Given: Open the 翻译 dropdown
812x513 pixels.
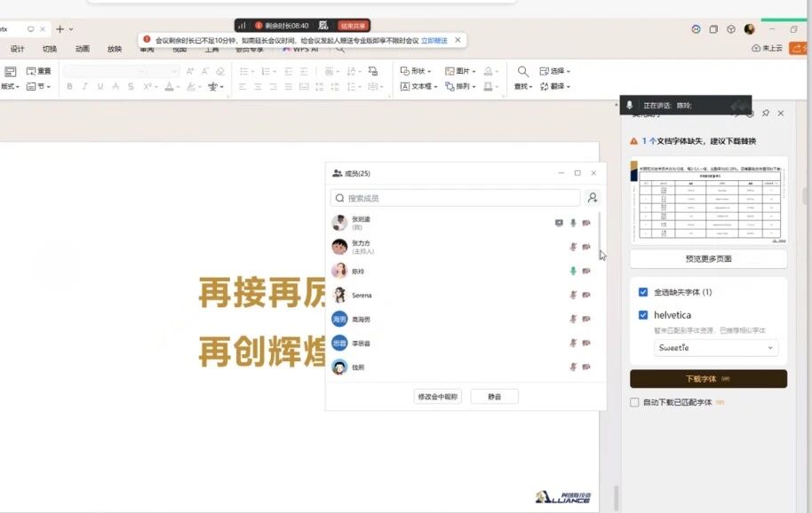Looking at the screenshot, I should click(x=554, y=86).
